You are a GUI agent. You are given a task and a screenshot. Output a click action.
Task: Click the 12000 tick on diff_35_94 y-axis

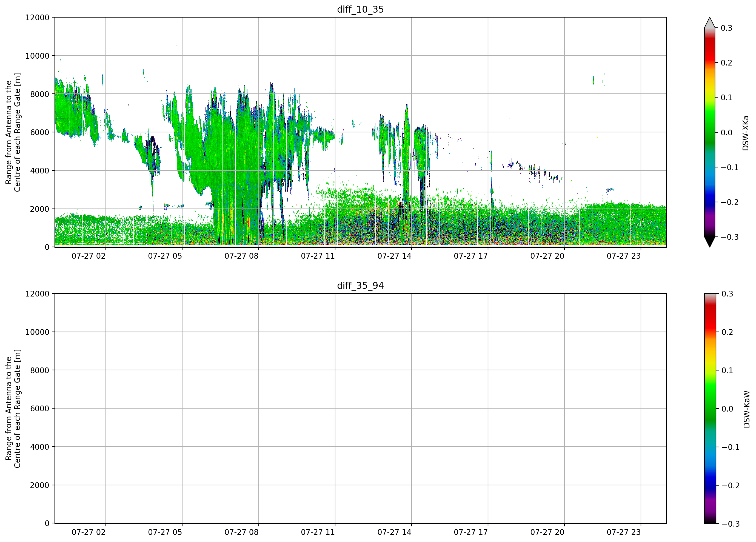[37, 294]
